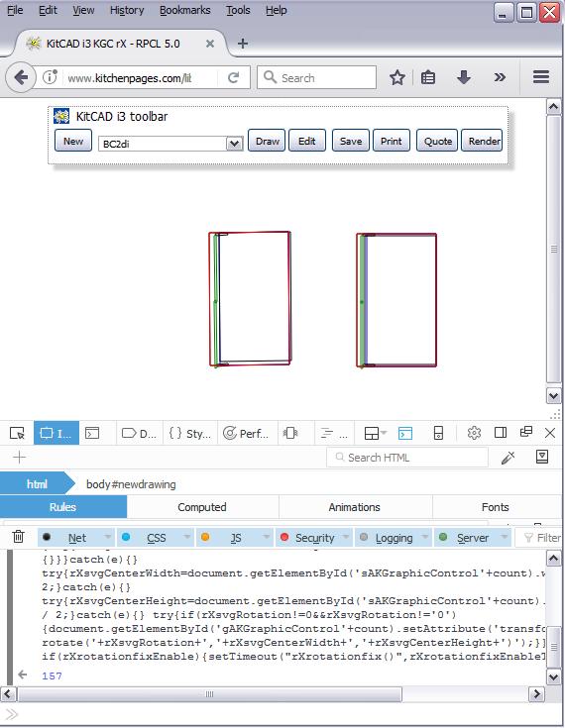The image size is (565, 728).
Task: Click the responsive design mode icon
Action: pyautogui.click(x=438, y=433)
